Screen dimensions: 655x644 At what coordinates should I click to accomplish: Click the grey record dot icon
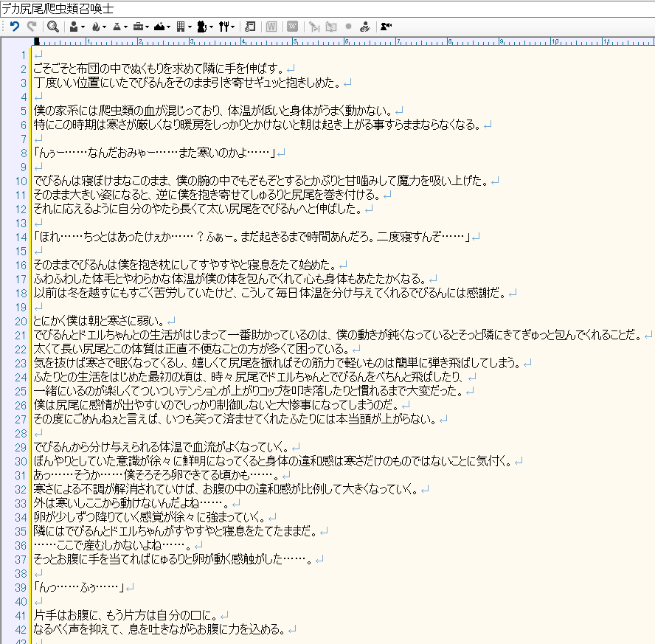348,27
